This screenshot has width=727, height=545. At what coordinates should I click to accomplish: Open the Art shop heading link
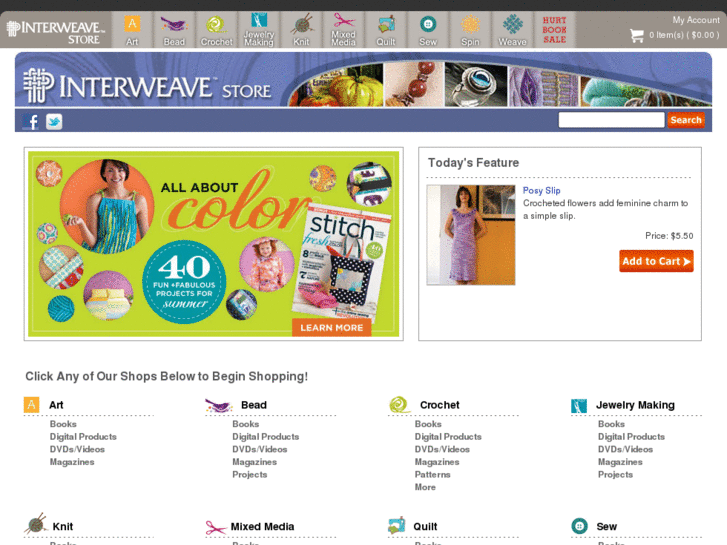coord(56,405)
